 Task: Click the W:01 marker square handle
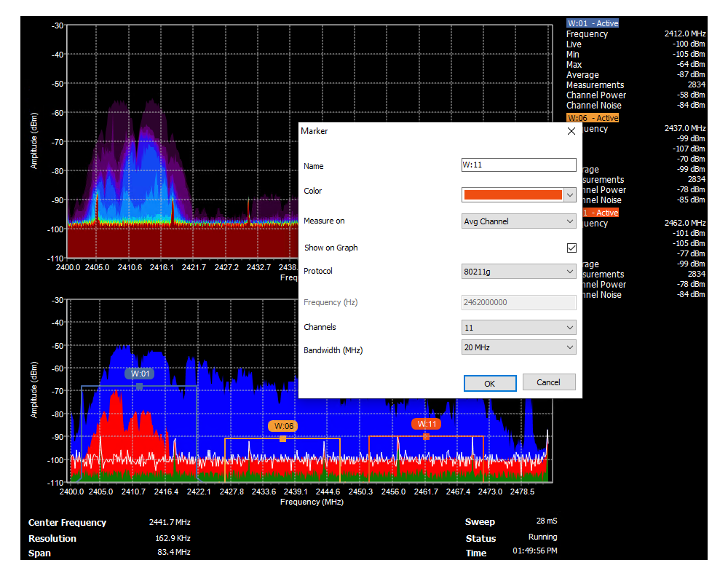pos(139,386)
